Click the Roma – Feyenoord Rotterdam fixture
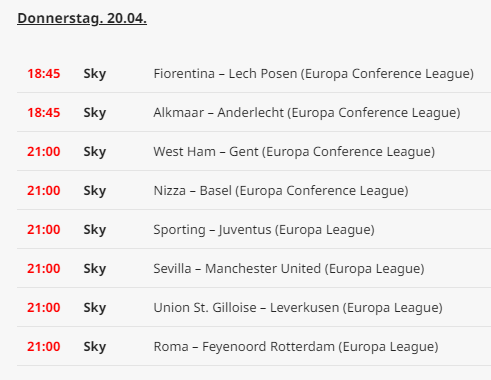Viewport: 491px width, 380px height. click(296, 347)
